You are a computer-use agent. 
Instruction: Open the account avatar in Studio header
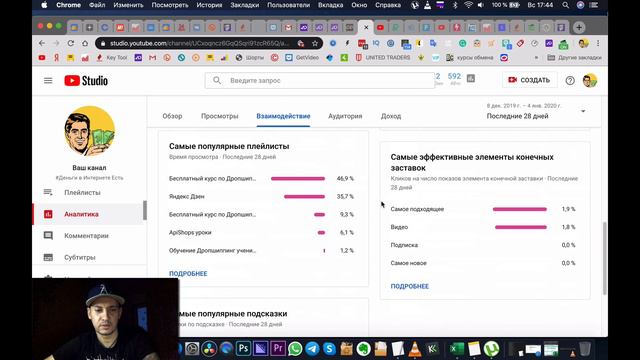coord(589,80)
